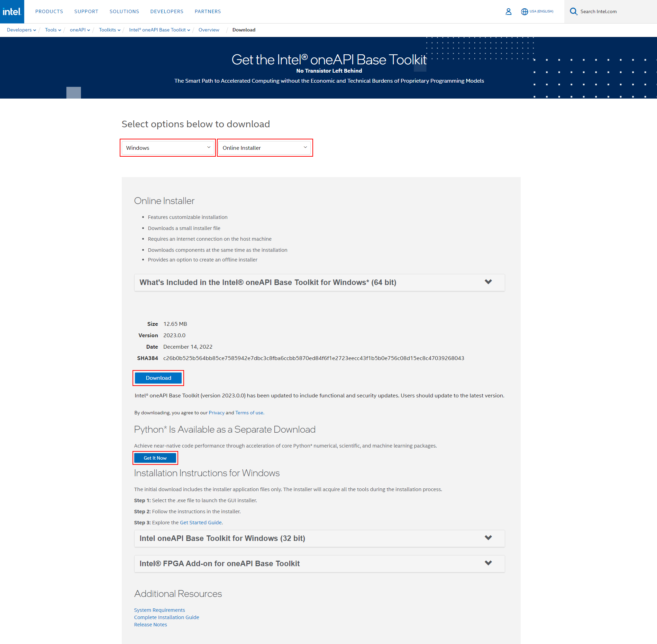Open the user account icon
This screenshot has height=644, width=657.
click(x=508, y=11)
